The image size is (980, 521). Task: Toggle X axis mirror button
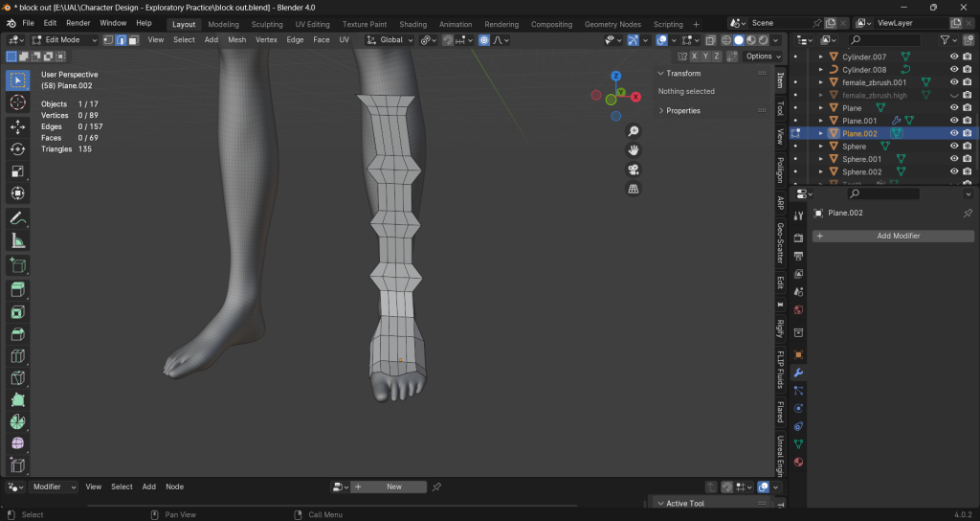[694, 57]
